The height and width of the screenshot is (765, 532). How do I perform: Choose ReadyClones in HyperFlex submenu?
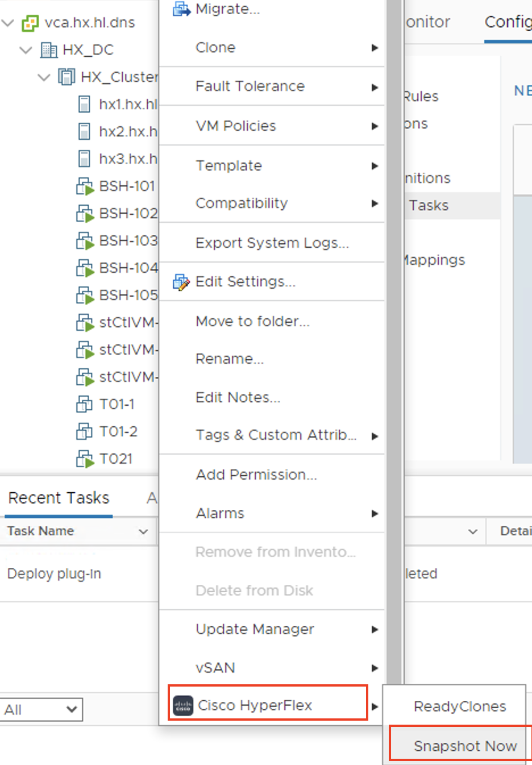[x=459, y=706]
